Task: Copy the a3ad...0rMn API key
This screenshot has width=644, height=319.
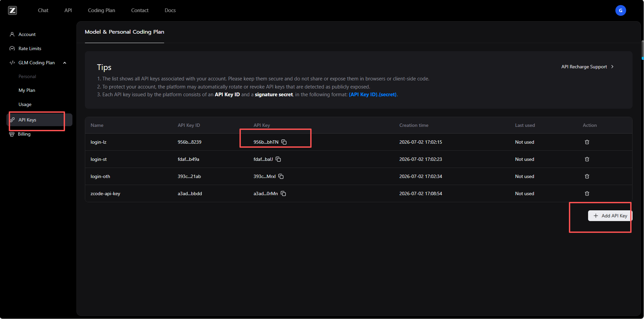Action: [x=283, y=193]
